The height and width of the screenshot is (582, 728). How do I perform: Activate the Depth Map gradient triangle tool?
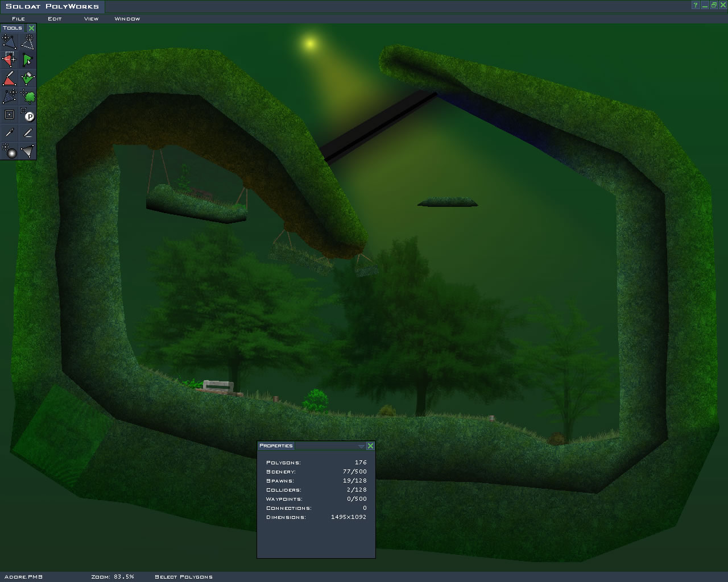point(27,151)
